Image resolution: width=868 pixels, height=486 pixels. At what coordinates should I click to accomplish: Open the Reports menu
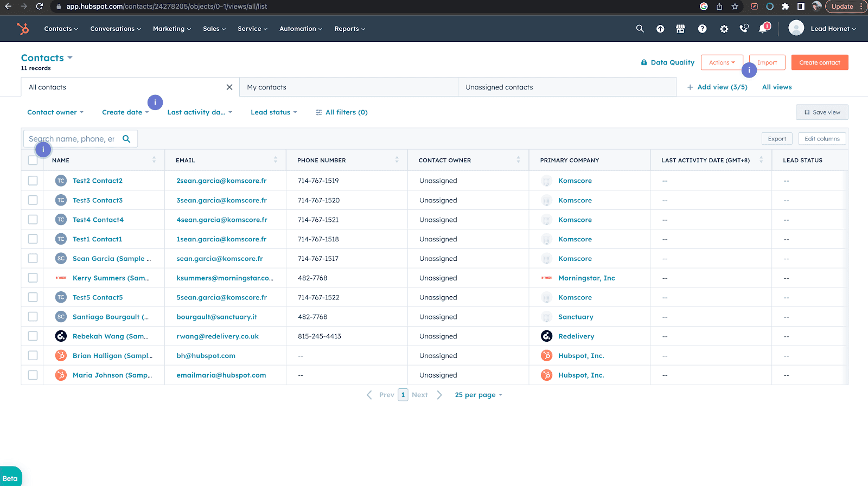point(349,29)
